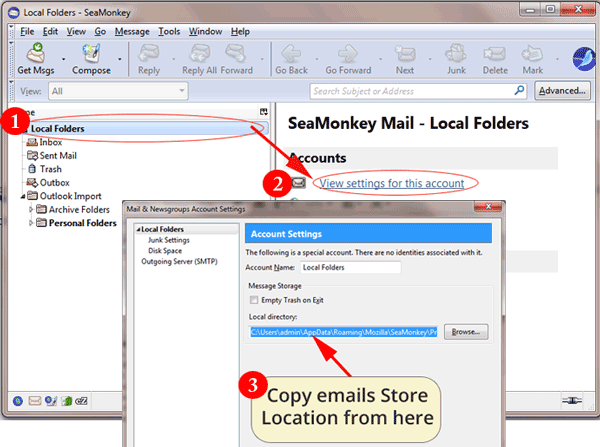Select the Archive Folders folder
Image resolution: width=600 pixels, height=447 pixels.
[x=79, y=209]
